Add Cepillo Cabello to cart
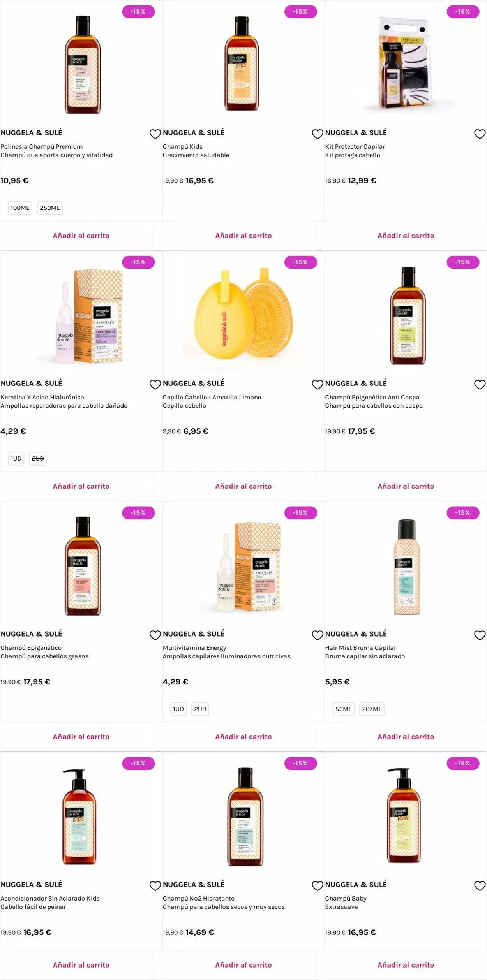 pyautogui.click(x=243, y=486)
